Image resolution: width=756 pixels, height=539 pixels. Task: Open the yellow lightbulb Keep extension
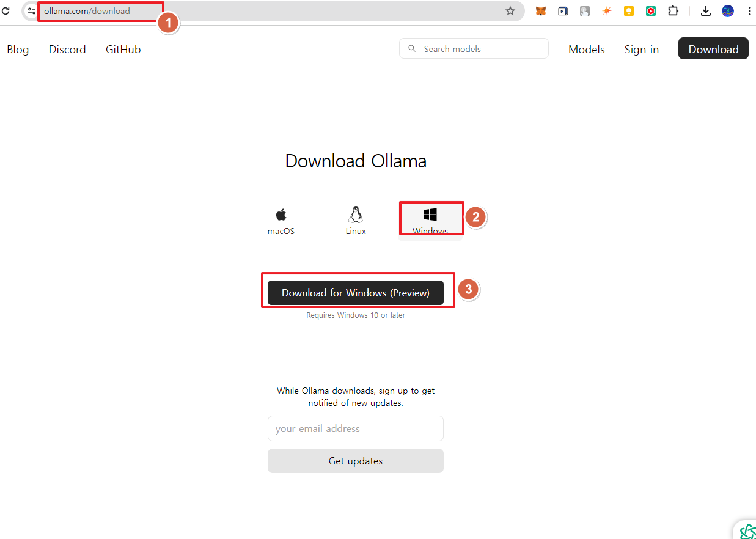click(629, 11)
